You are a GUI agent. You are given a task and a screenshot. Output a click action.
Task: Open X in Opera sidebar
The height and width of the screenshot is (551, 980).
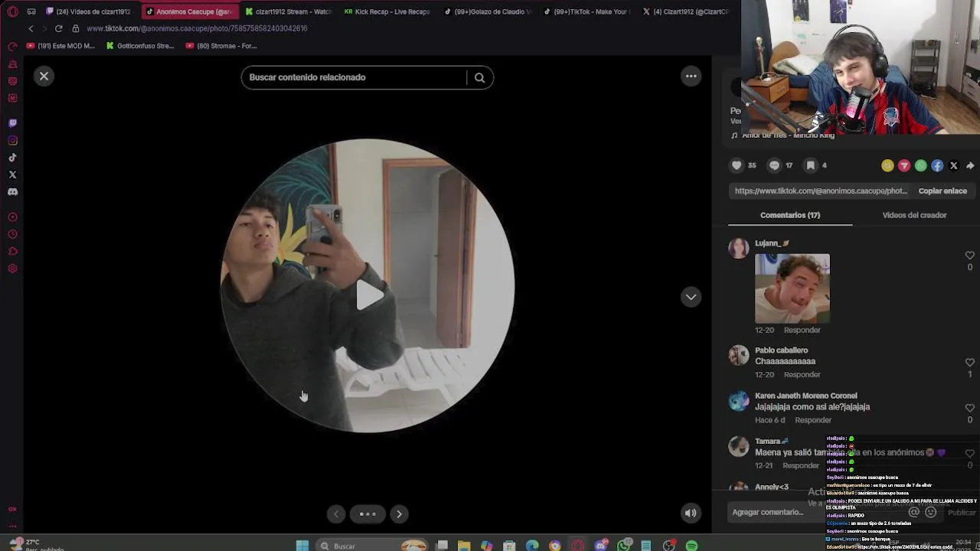[x=12, y=174]
